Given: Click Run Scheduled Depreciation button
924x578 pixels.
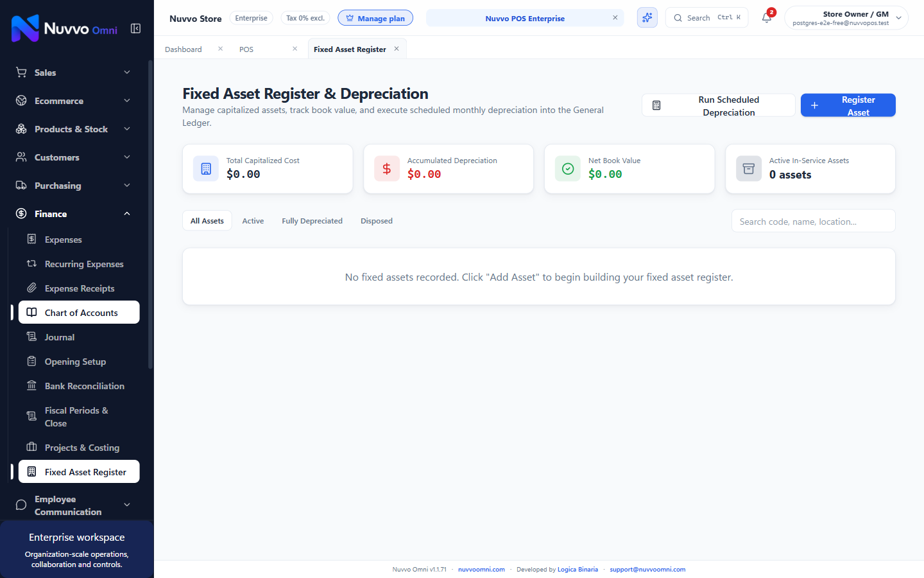Looking at the screenshot, I should (719, 105).
